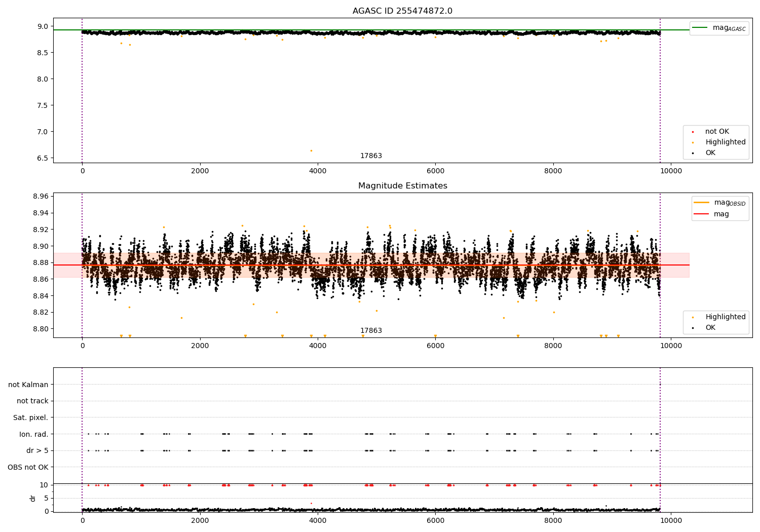Click the "8.0" y-axis tick of top plot
Image resolution: width=760 pixels, height=532 pixels.
(43, 79)
